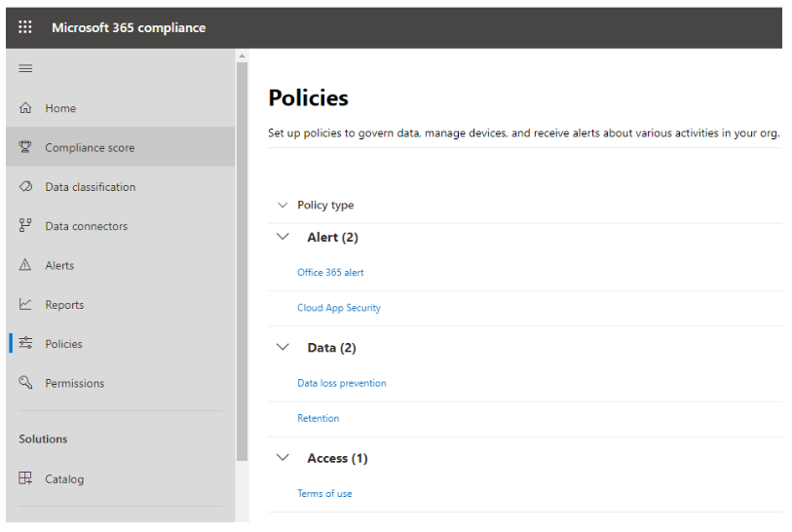Image resolution: width=792 pixels, height=532 pixels.
Task: Open the Solutions Catalog
Action: pos(121,479)
